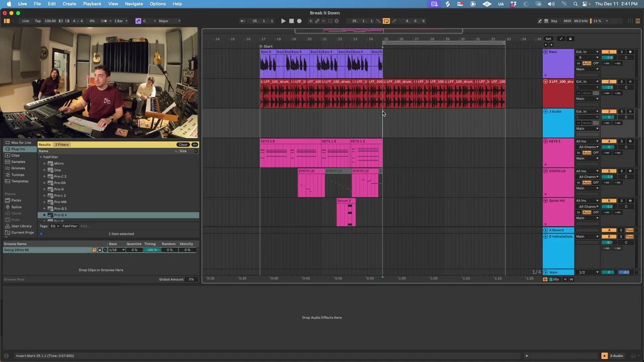This screenshot has height=362, width=644.
Task: Toggle the Loop switch in transport
Action: click(386, 21)
